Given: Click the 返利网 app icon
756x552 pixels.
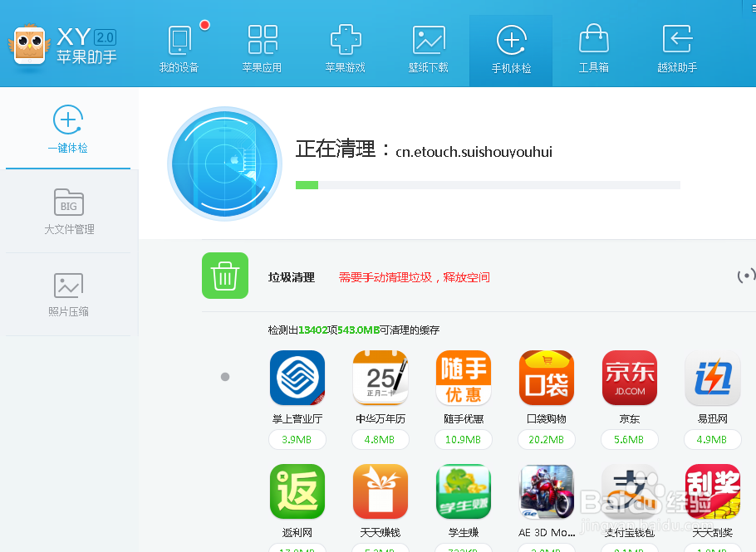Looking at the screenshot, I should click(x=297, y=491).
